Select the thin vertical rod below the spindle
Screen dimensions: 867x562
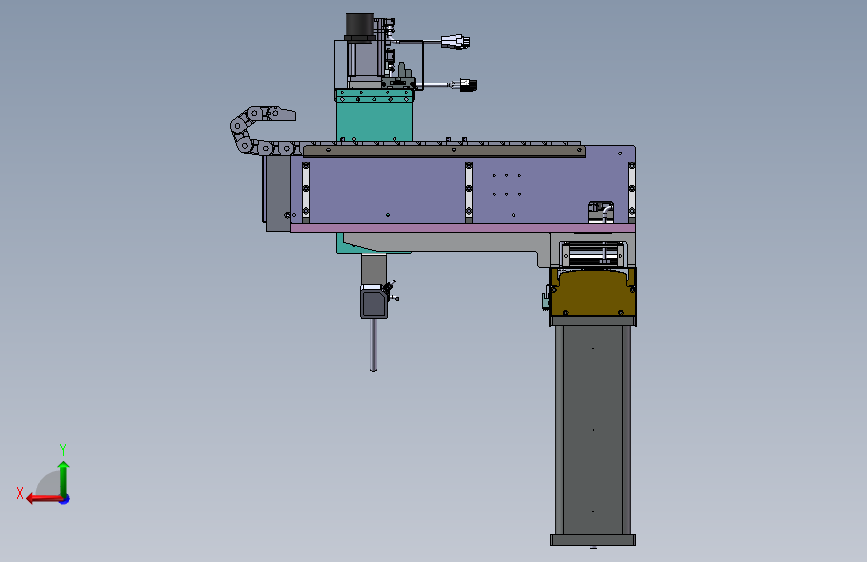coord(373,345)
